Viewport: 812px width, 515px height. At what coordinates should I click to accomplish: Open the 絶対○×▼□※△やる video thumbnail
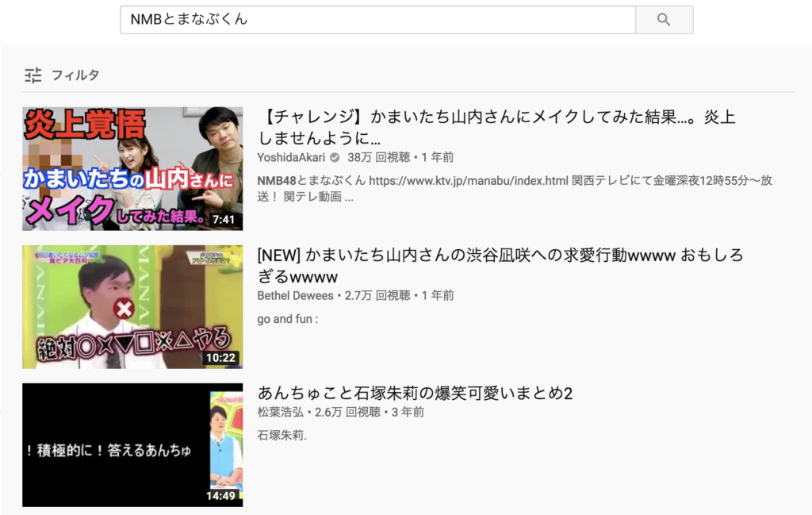[132, 307]
